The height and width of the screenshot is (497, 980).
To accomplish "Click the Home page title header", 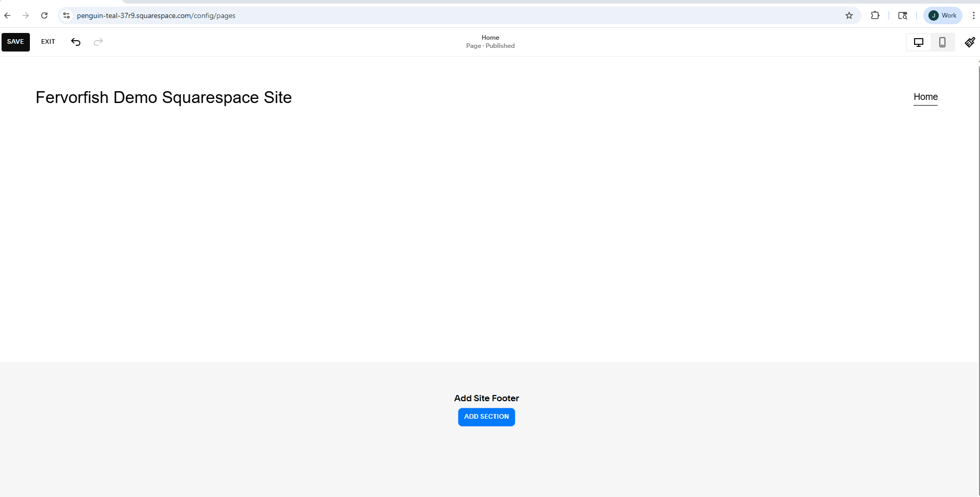I will pos(491,38).
